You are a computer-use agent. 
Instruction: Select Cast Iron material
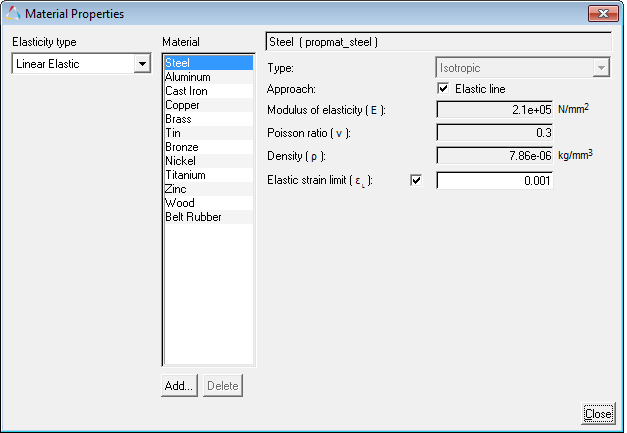[187, 91]
